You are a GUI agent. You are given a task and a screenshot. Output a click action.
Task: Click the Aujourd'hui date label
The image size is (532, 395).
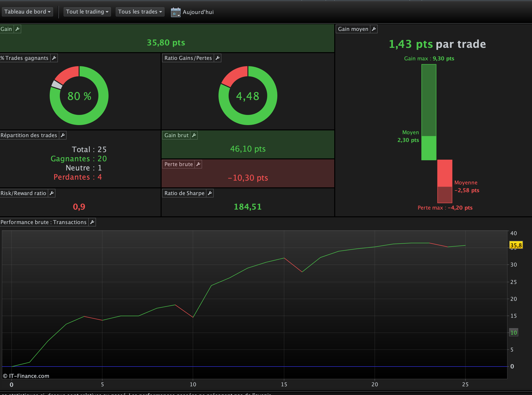point(198,12)
